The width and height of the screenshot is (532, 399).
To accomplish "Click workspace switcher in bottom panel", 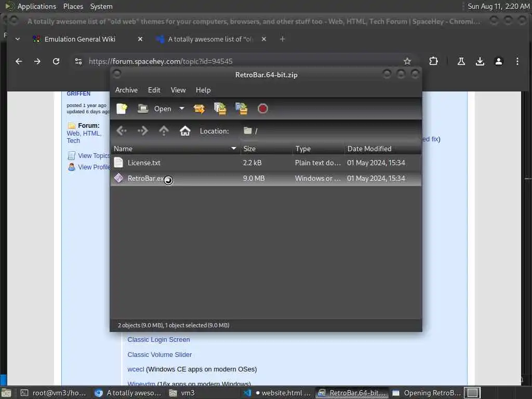I will tap(472, 393).
